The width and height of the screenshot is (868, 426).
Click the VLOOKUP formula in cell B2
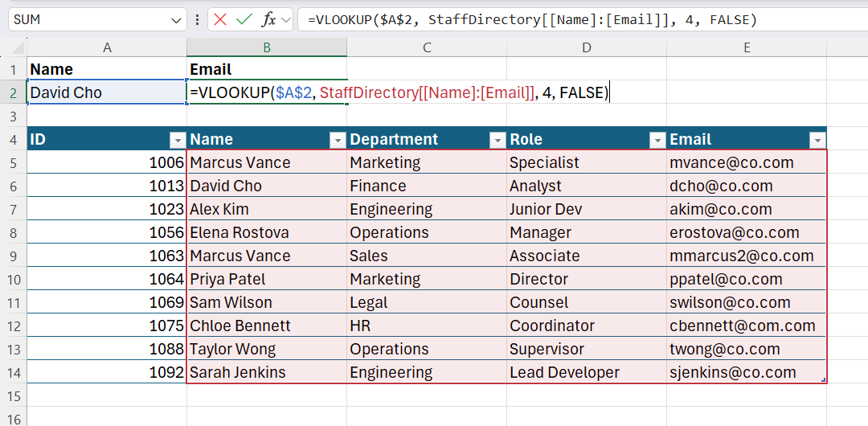pos(399,93)
